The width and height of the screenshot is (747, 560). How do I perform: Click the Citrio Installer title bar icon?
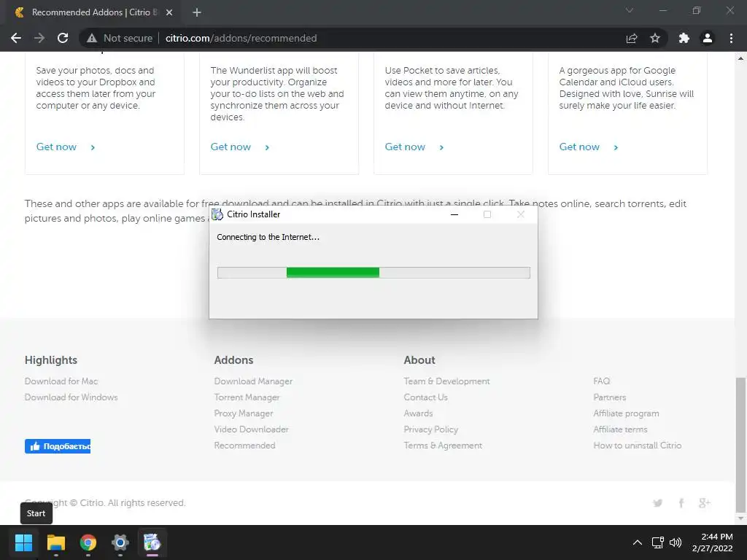click(x=217, y=214)
